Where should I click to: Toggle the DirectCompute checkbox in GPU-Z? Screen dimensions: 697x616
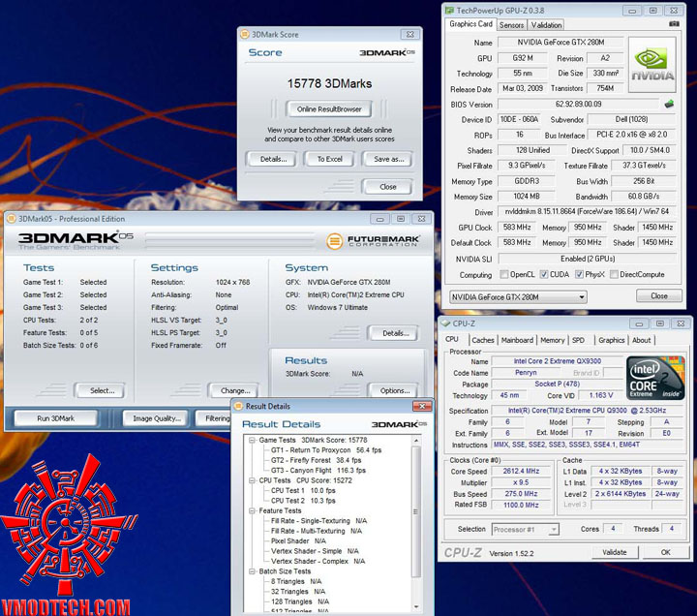tap(614, 274)
